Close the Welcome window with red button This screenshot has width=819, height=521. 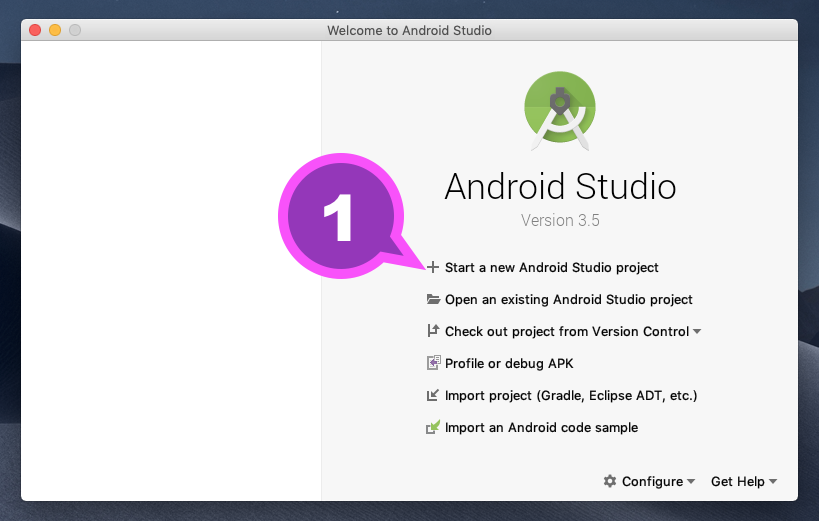point(35,30)
